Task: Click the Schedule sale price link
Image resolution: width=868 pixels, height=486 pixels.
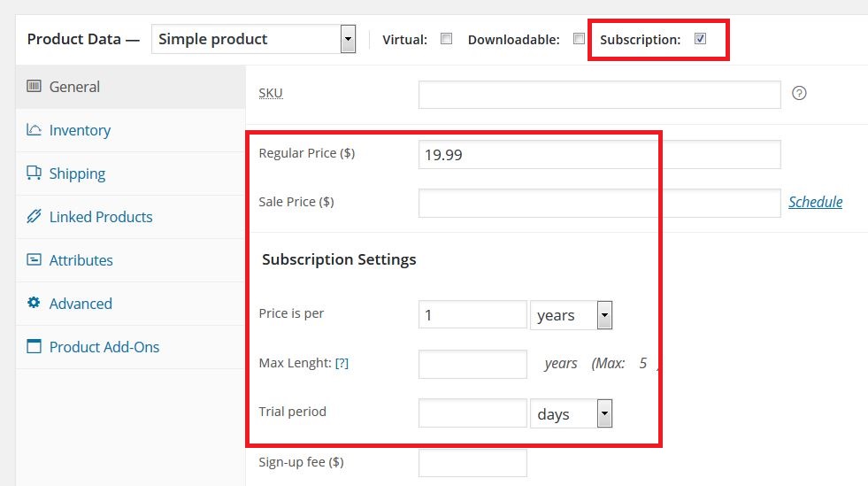Action: coord(815,202)
